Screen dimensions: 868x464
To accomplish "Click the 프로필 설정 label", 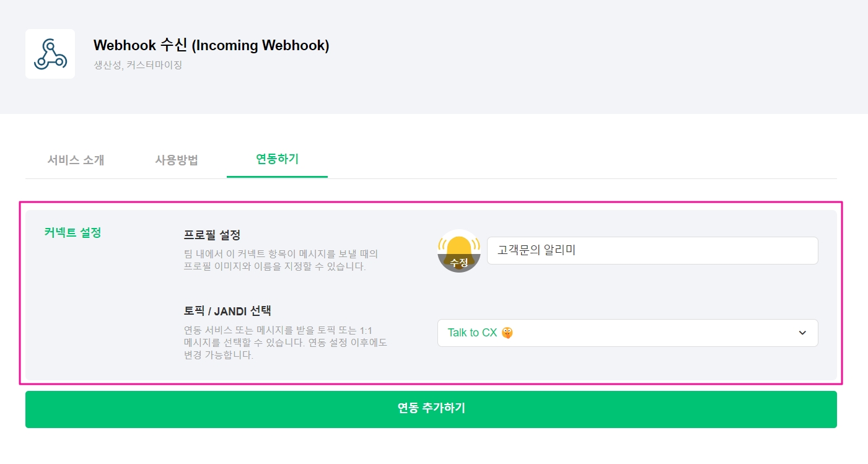I will (212, 235).
